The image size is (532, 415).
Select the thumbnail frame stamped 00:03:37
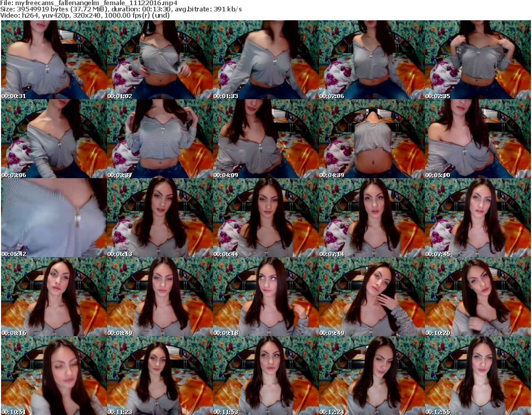[160, 139]
